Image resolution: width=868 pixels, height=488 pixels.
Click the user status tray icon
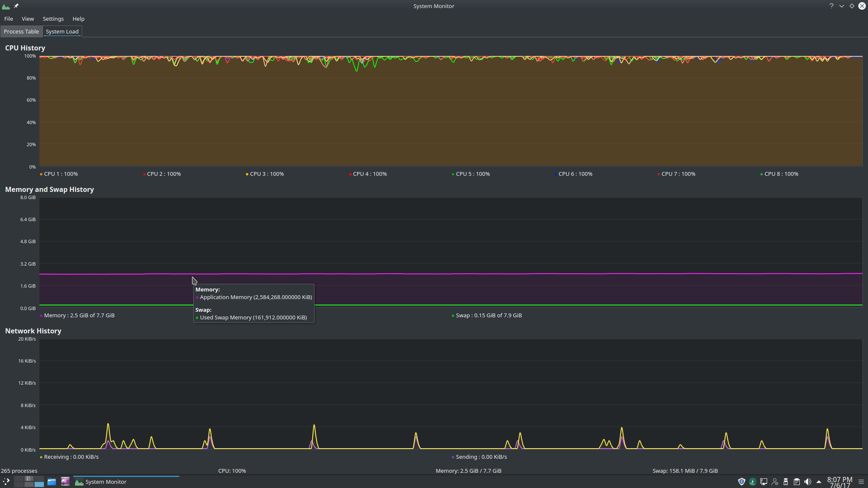775,482
